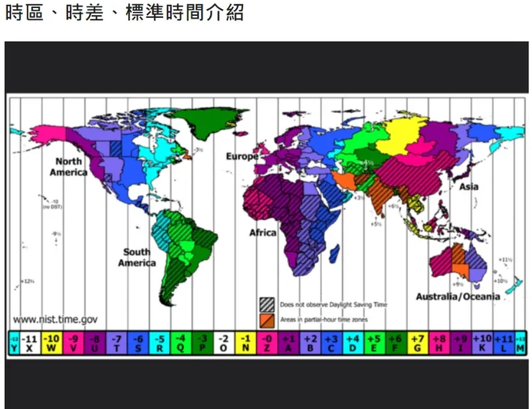This screenshot has width=532, height=409.
Task: Select the +11 L blue zone cell
Action: click(x=504, y=343)
